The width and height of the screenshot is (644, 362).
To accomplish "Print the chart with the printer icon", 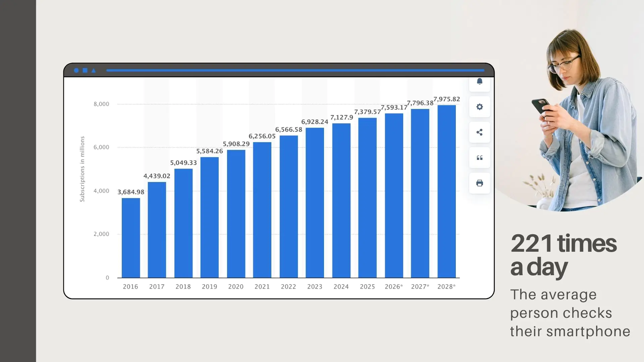I will pos(479,183).
